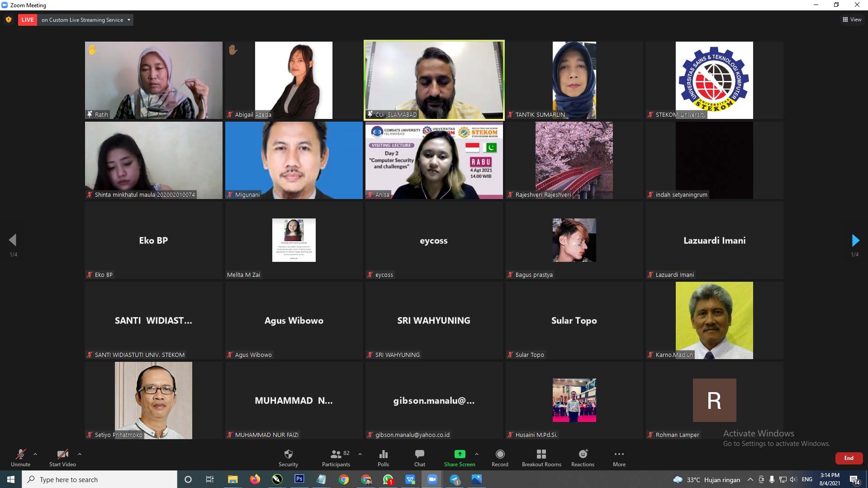868x488 pixels.
Task: Select the Setiyo Prihatmoko participant tile
Action: point(154,400)
